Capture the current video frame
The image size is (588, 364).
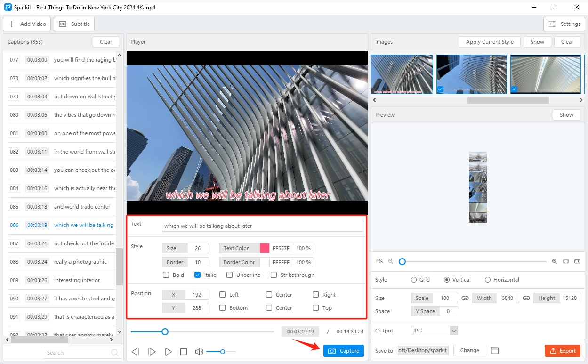click(344, 351)
